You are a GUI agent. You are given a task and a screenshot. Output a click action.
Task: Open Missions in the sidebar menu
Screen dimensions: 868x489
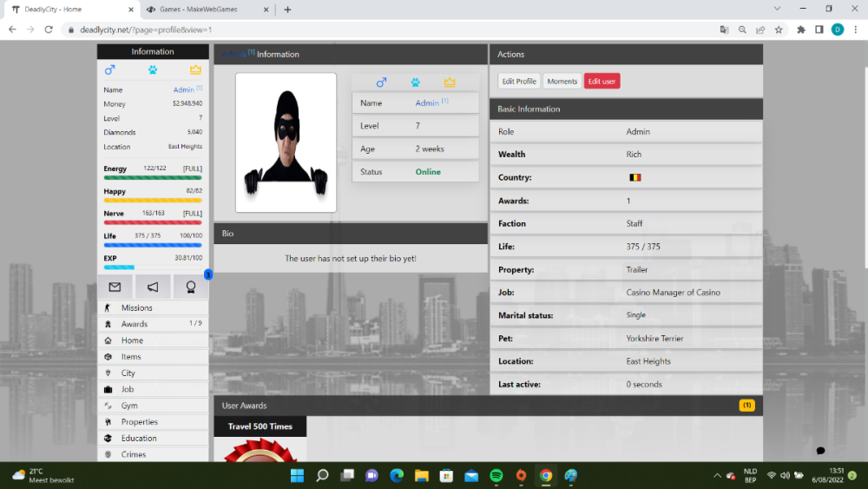coord(136,307)
